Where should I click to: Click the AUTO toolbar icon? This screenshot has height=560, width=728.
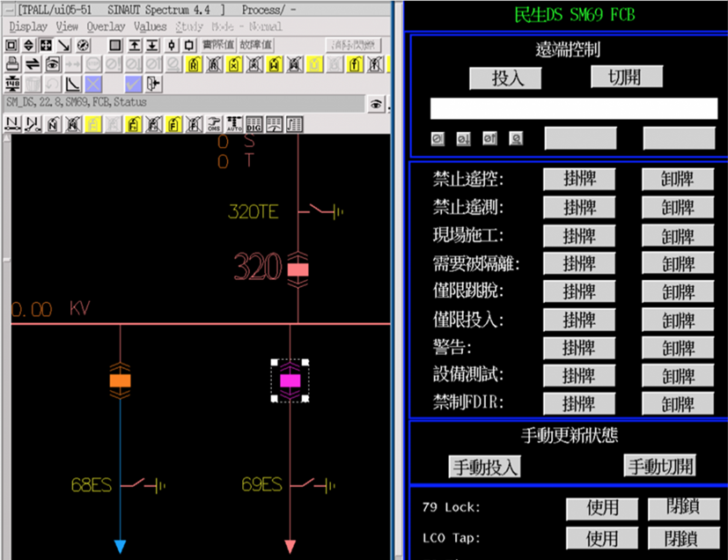coord(234,124)
